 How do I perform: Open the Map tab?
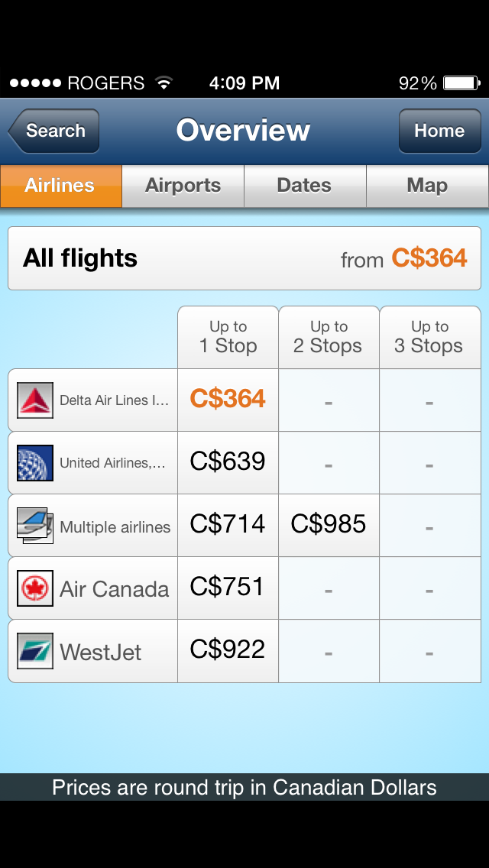click(428, 186)
